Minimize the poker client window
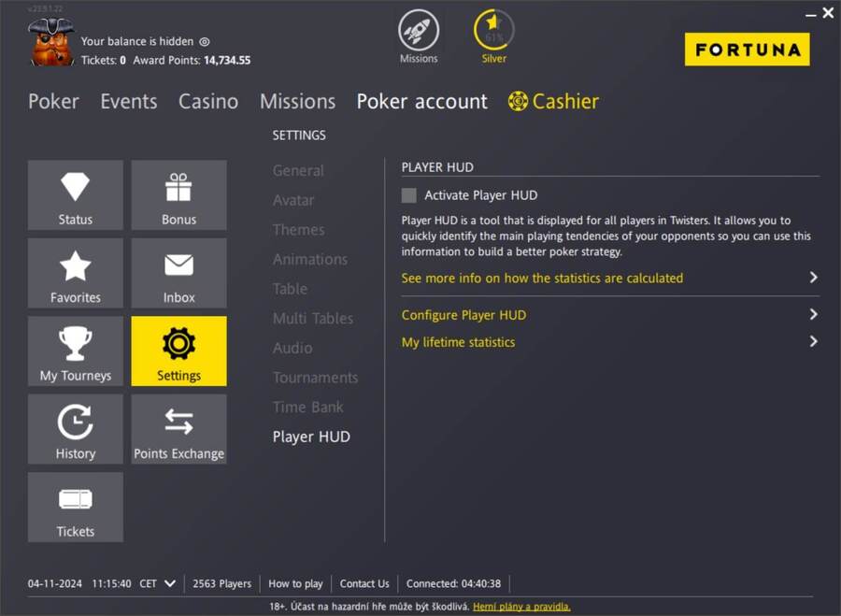 point(811,14)
